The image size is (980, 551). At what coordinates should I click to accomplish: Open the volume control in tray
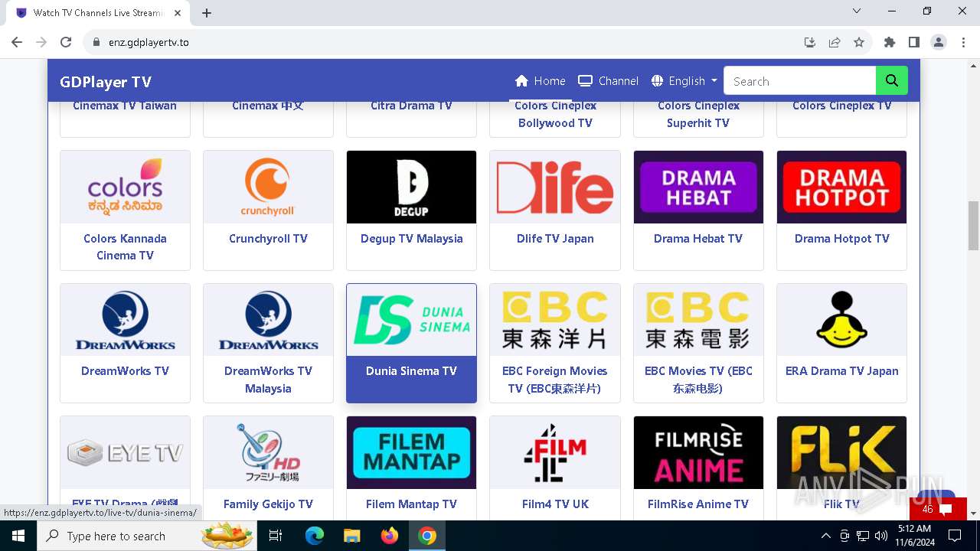tap(881, 536)
